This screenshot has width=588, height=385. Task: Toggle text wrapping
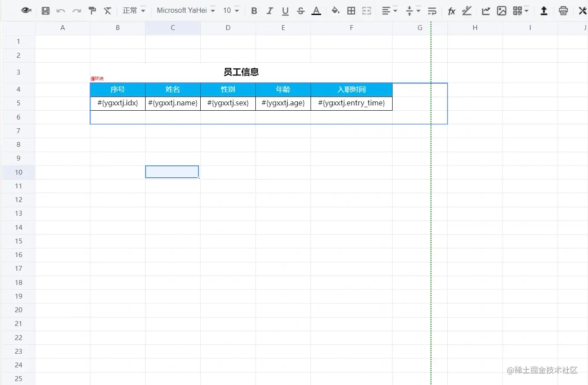(432, 11)
